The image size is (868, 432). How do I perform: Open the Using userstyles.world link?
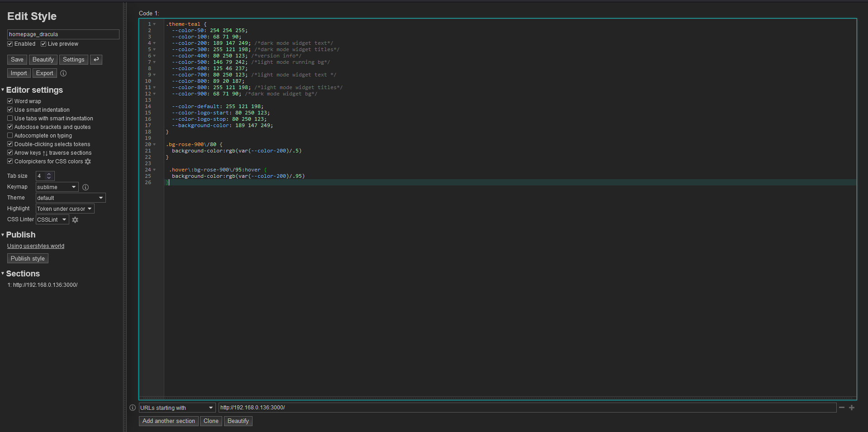pyautogui.click(x=35, y=246)
